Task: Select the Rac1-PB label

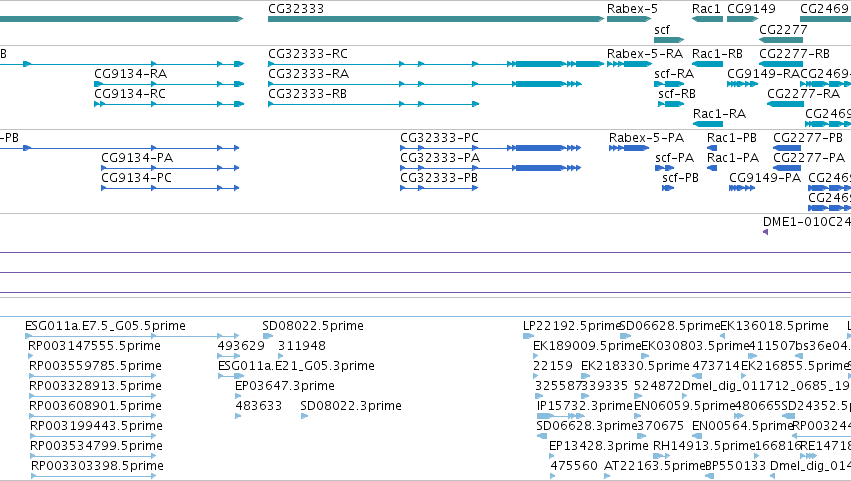Action: pyautogui.click(x=732, y=138)
